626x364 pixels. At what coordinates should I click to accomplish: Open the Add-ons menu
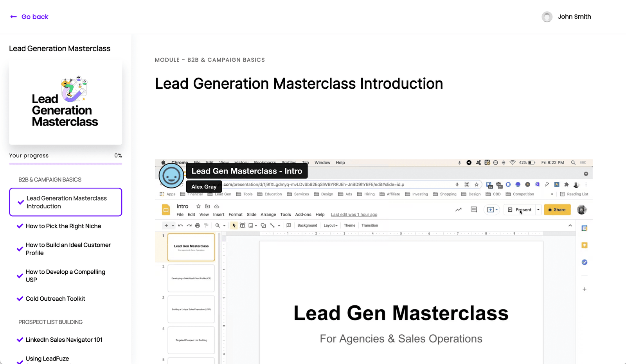coord(303,214)
